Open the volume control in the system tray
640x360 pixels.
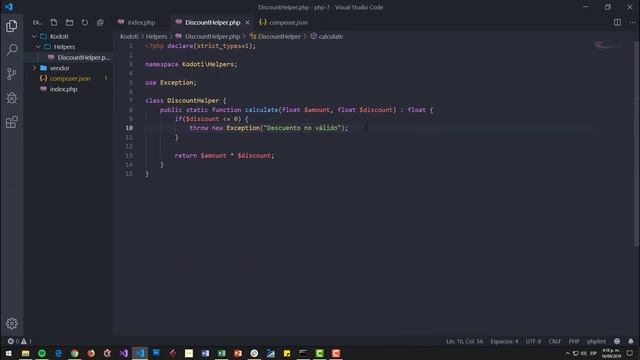(x=584, y=353)
